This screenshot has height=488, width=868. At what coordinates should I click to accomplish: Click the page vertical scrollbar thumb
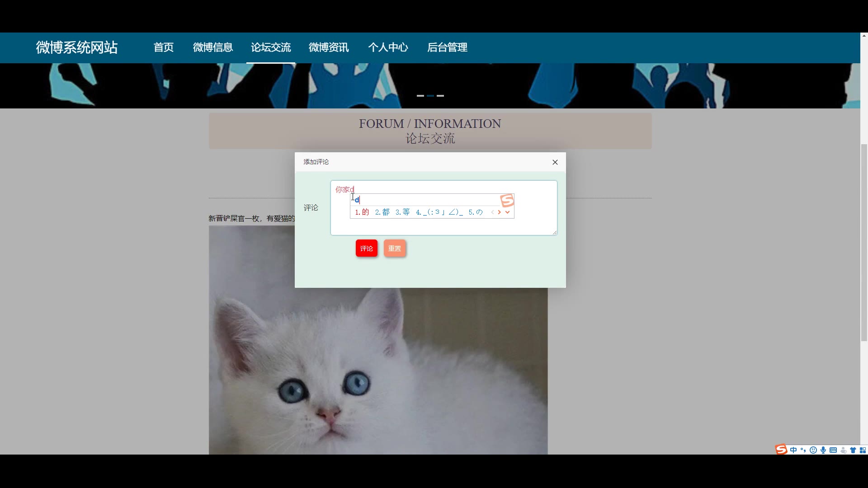864,243
